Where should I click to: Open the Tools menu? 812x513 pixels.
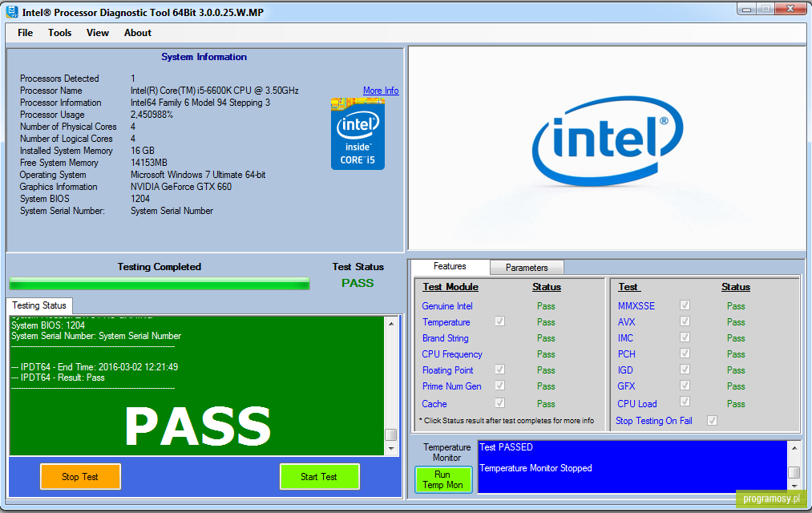(59, 33)
